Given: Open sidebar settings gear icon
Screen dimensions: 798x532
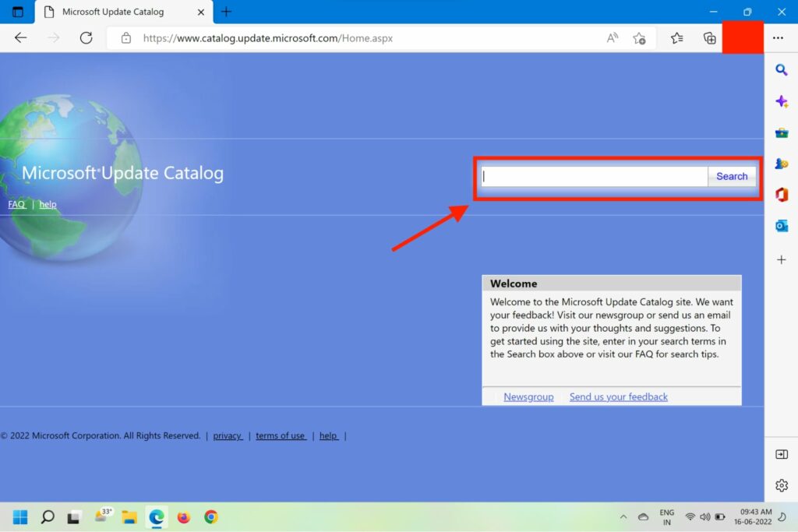Looking at the screenshot, I should pyautogui.click(x=781, y=485).
